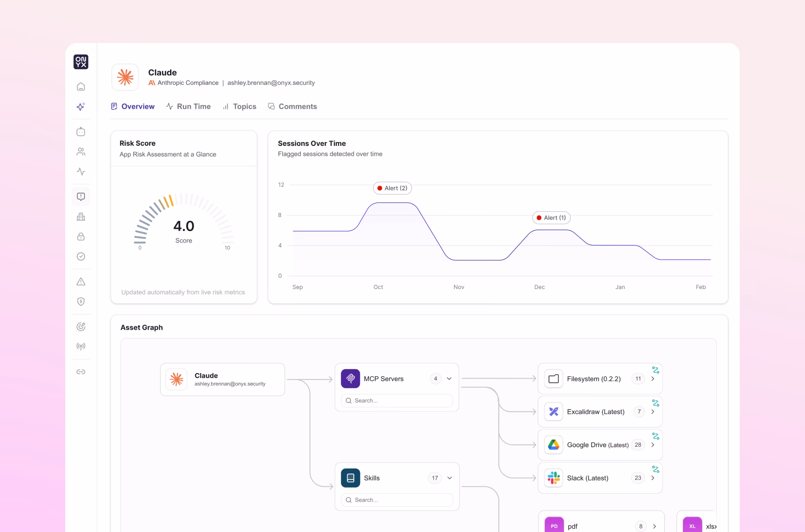Expand Google Drive (Latest) with its arrow

[653, 445]
